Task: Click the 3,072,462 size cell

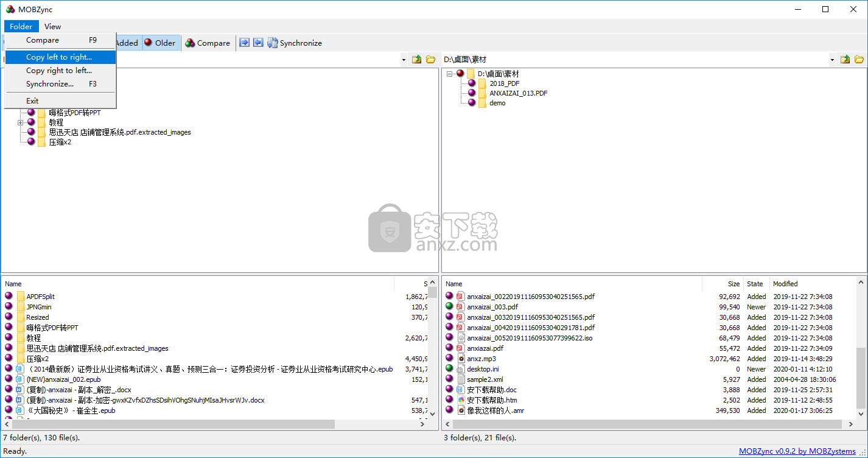Action: pyautogui.click(x=724, y=359)
